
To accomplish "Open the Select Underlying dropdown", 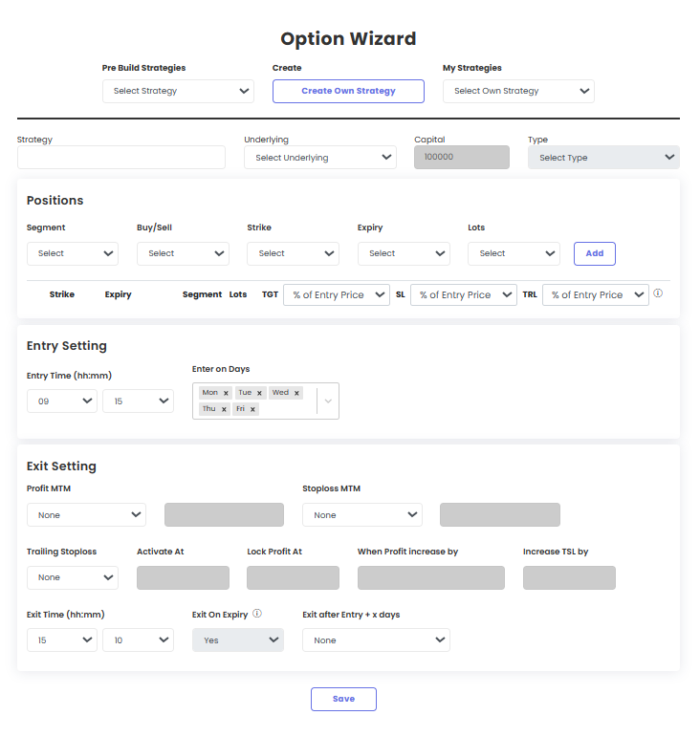I will pyautogui.click(x=320, y=158).
